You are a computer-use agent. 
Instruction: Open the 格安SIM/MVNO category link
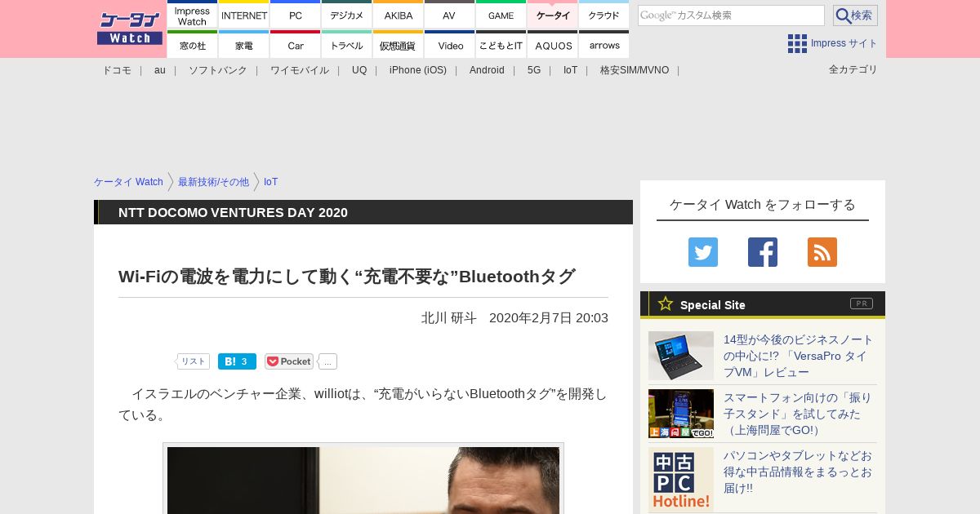[635, 70]
